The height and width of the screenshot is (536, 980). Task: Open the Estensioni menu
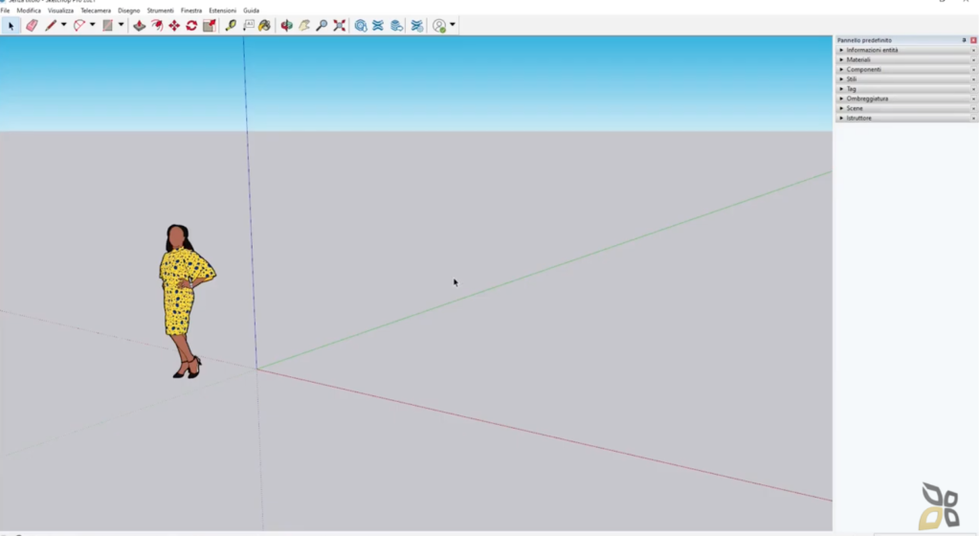pos(222,11)
